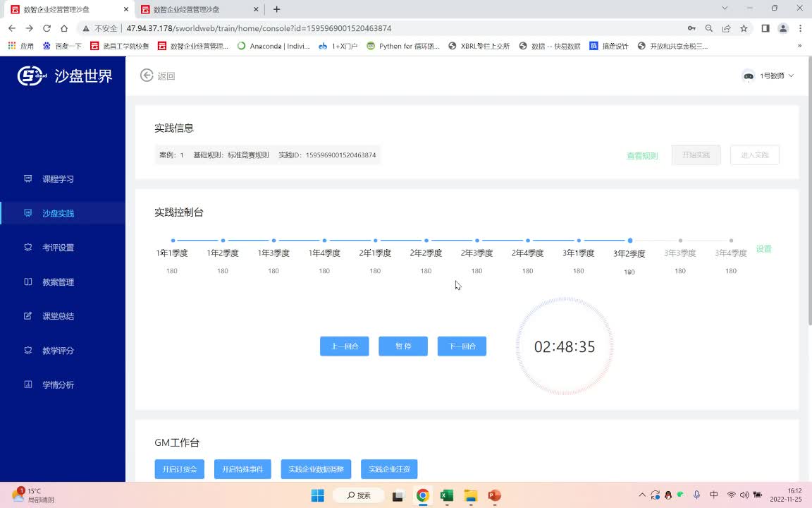Open Excel from the taskbar
This screenshot has height=508, width=812.
pyautogui.click(x=446, y=495)
